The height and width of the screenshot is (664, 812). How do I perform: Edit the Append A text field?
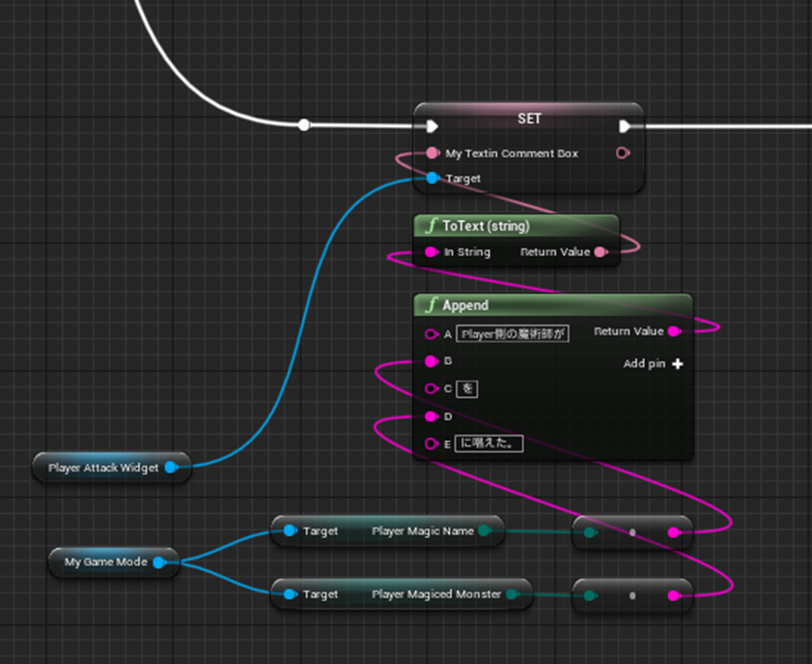[513, 334]
